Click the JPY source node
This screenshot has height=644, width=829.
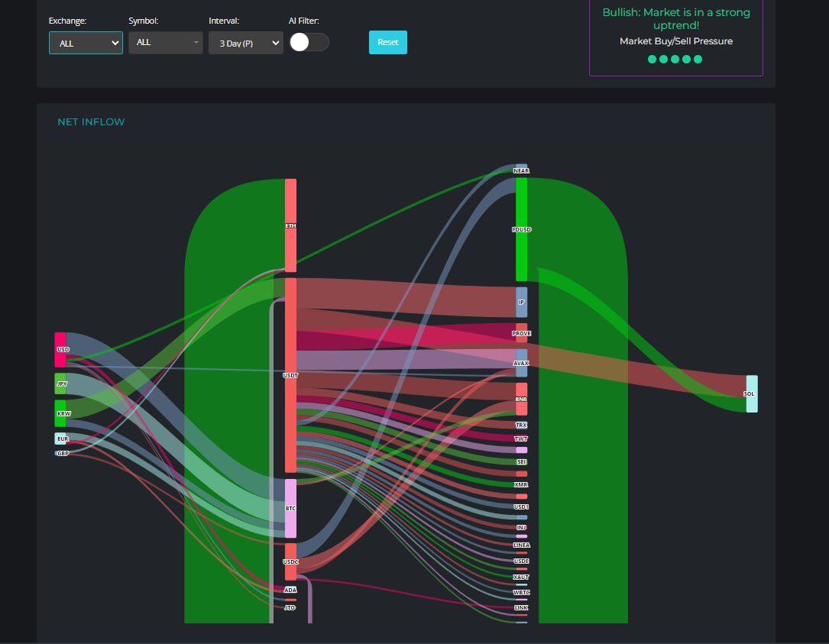click(60, 383)
